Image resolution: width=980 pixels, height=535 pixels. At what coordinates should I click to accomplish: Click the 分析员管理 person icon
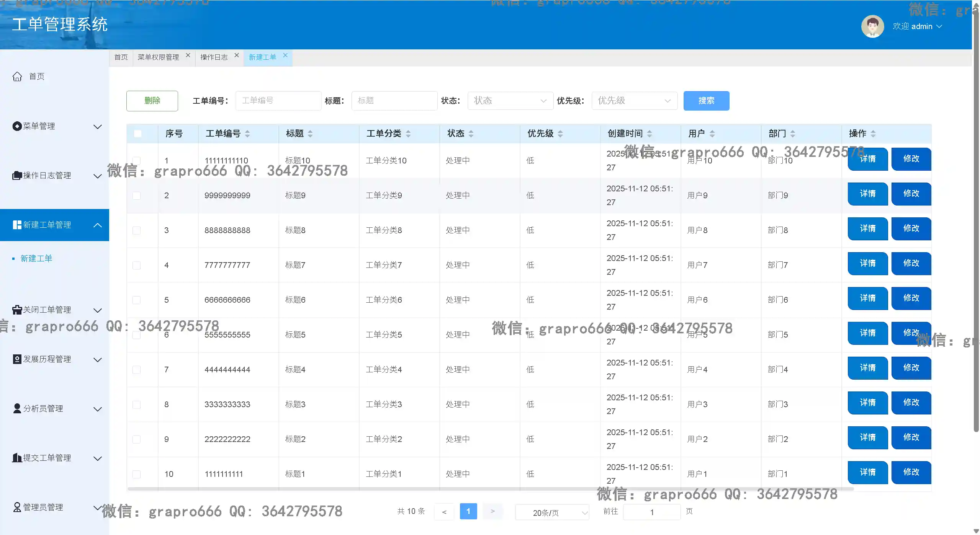(17, 408)
